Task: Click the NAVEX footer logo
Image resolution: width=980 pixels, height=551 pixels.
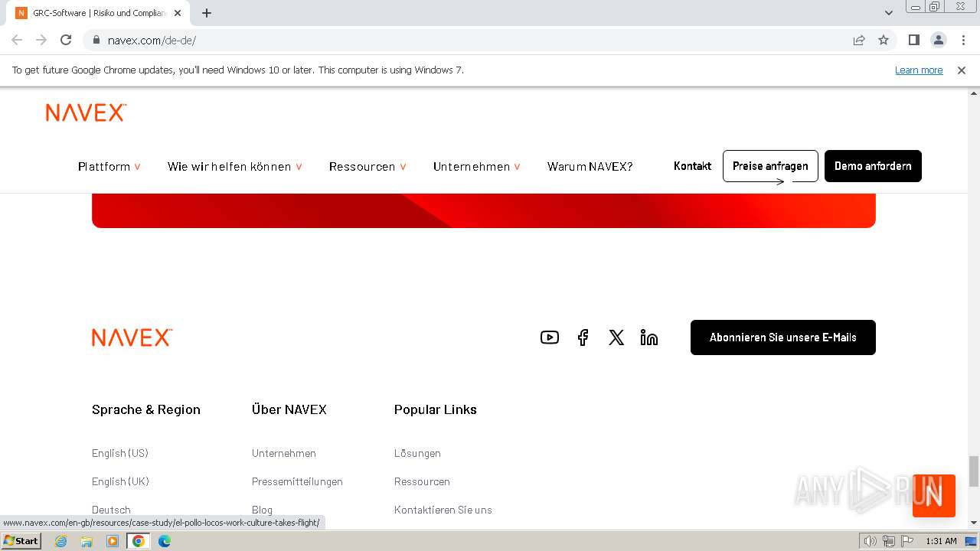Action: 132,337
